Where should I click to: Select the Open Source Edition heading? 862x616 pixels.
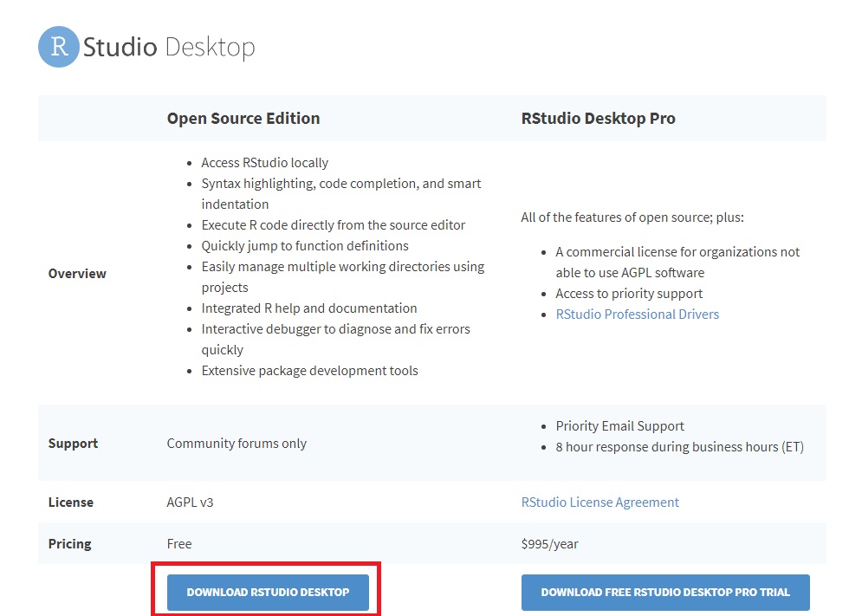coord(243,118)
